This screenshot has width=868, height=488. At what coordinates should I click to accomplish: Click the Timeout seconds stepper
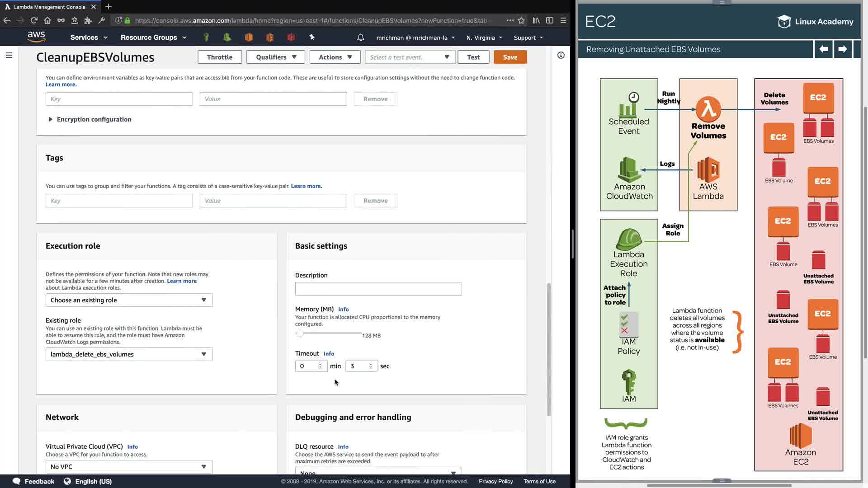(x=371, y=366)
